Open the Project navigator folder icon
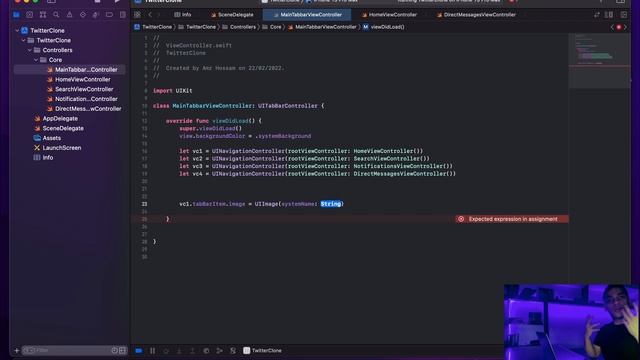640x360 pixels. pos(16,15)
